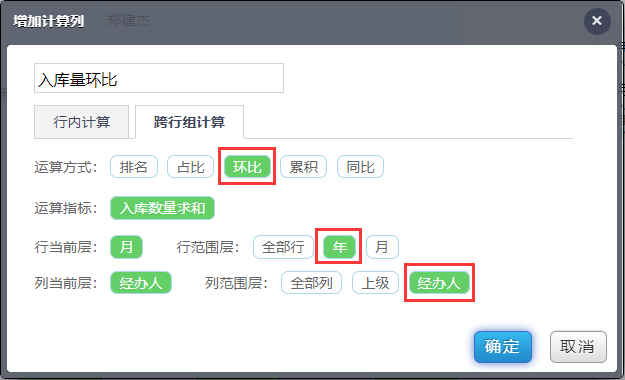Choose 全部行 for 行范围层

283,247
